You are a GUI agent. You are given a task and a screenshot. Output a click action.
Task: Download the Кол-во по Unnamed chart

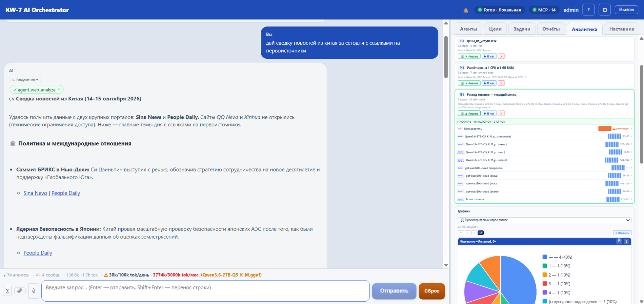(626, 241)
